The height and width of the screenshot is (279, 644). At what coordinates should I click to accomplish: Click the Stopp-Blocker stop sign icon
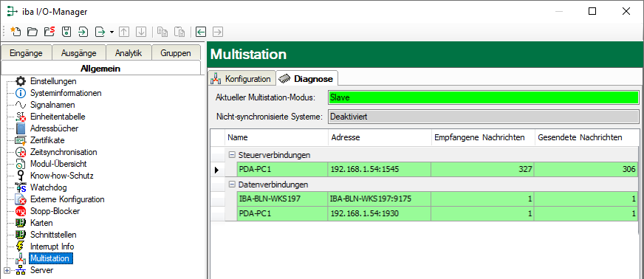(21, 211)
